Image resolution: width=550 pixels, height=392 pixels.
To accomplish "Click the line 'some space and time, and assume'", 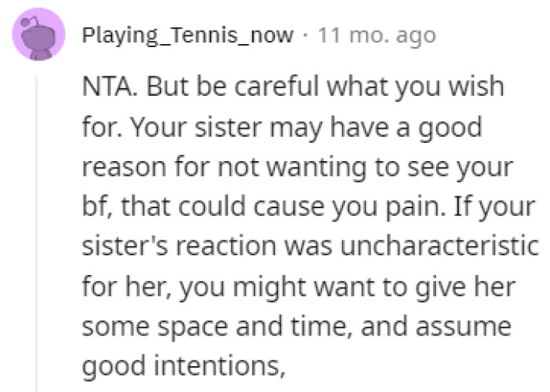I will 296,327.
